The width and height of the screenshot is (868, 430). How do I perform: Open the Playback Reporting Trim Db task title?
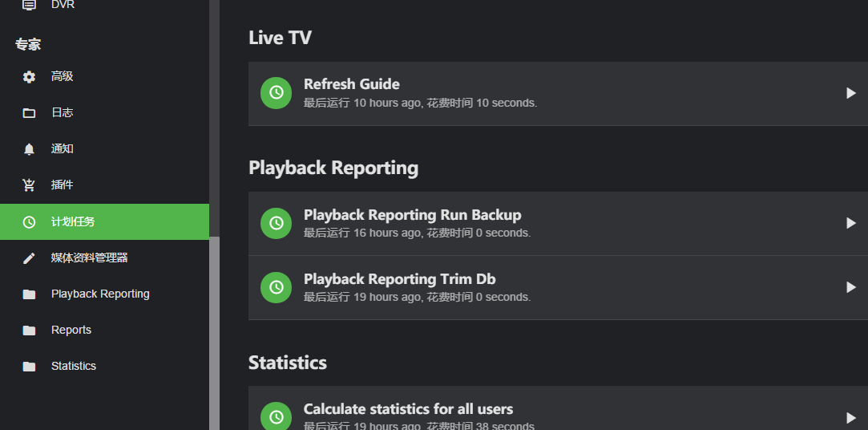[399, 279]
